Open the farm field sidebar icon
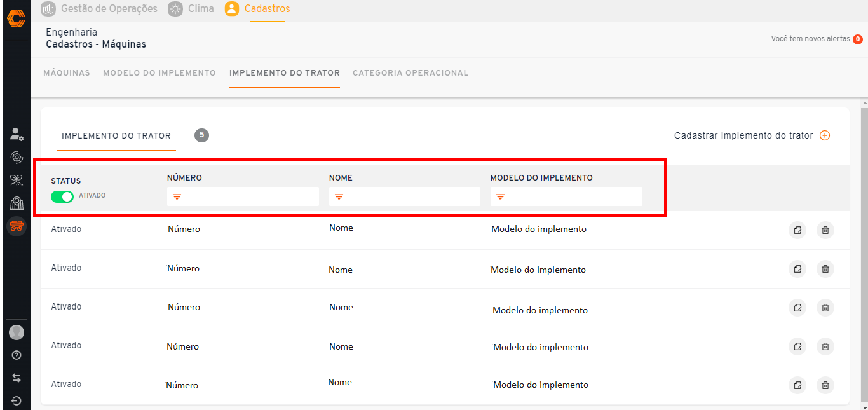The height and width of the screenshot is (410, 868). click(x=17, y=203)
